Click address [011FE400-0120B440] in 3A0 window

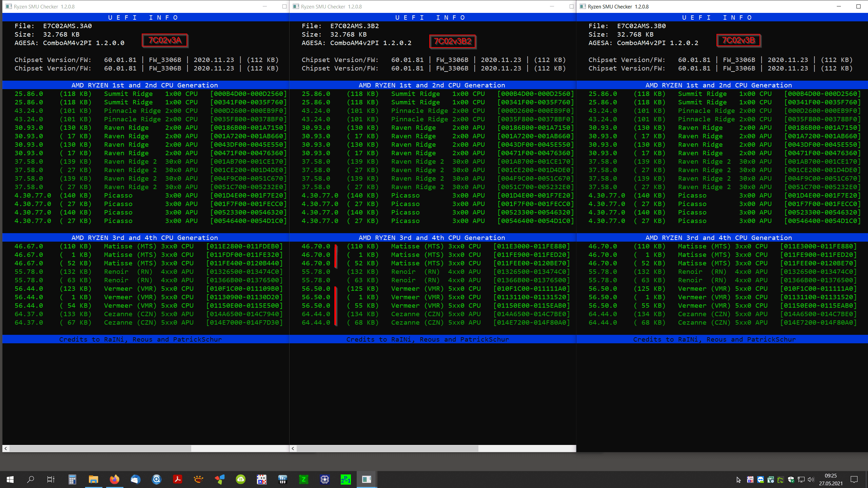pos(244,263)
